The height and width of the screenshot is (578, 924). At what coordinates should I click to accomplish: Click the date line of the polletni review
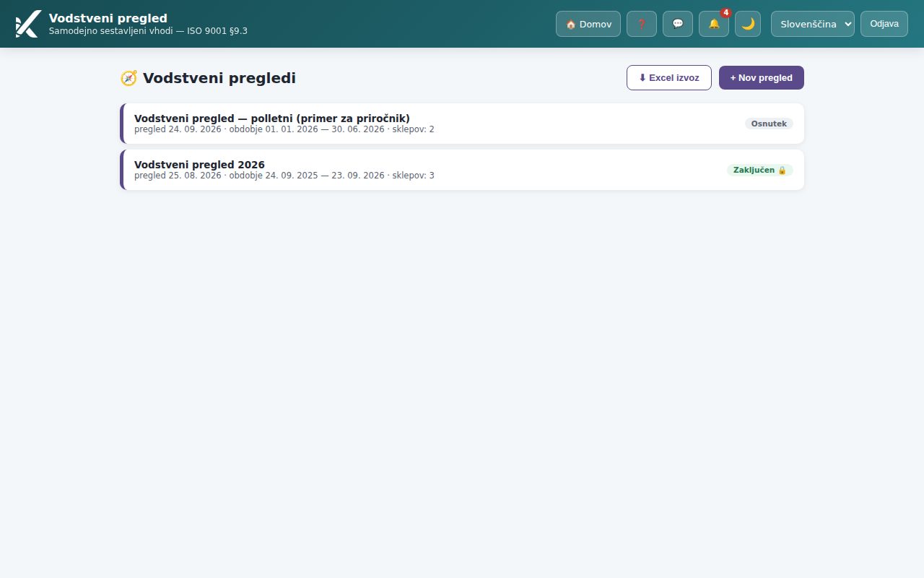point(284,129)
